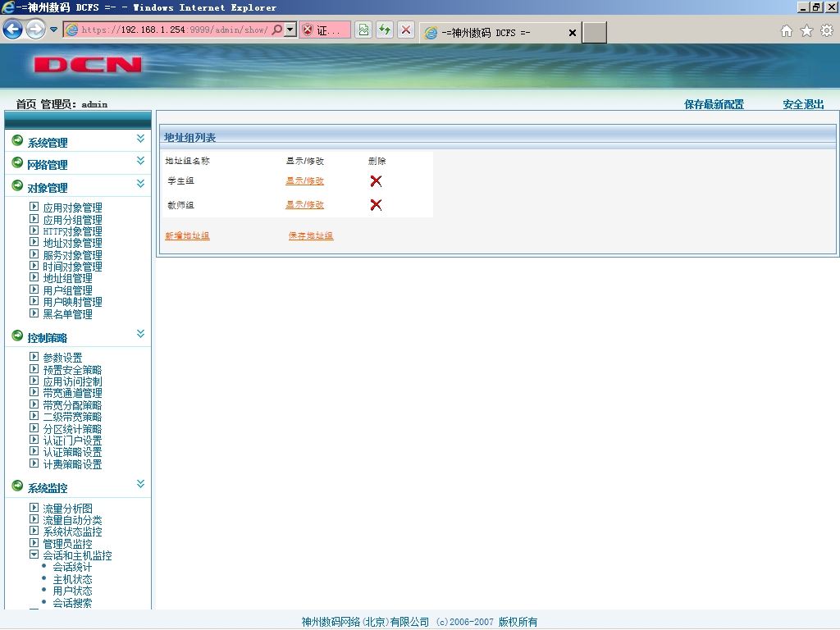Open HTTP对象管理 menu item
The width and height of the screenshot is (840, 630).
[72, 231]
